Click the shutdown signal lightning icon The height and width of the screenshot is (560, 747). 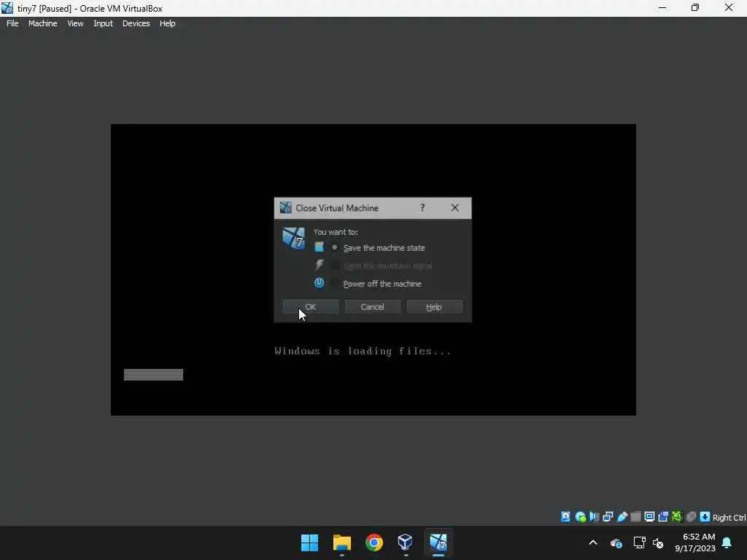tap(320, 265)
